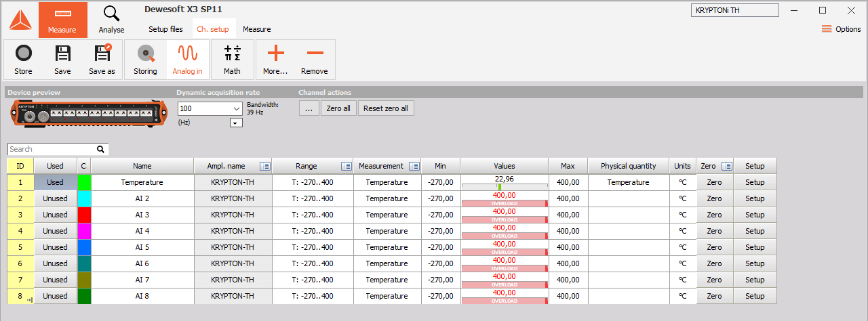868x321 pixels.
Task: Click the blue color swatch for AI 5
Action: point(84,247)
